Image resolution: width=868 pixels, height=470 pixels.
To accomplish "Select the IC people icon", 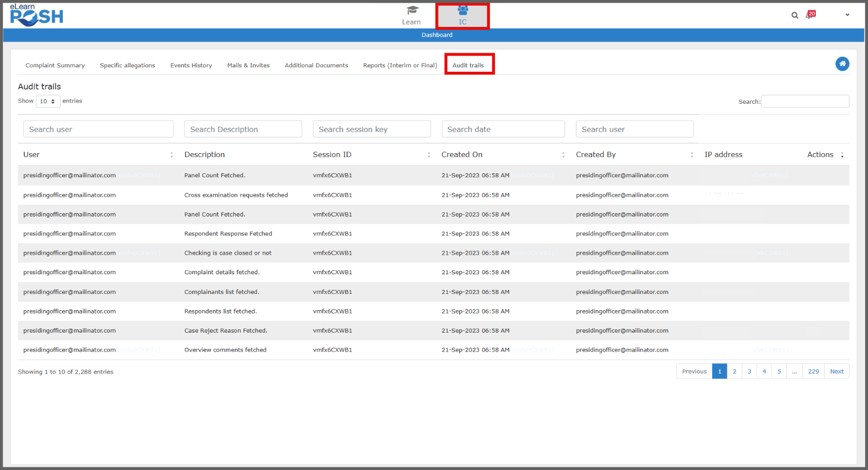I will pos(463,10).
